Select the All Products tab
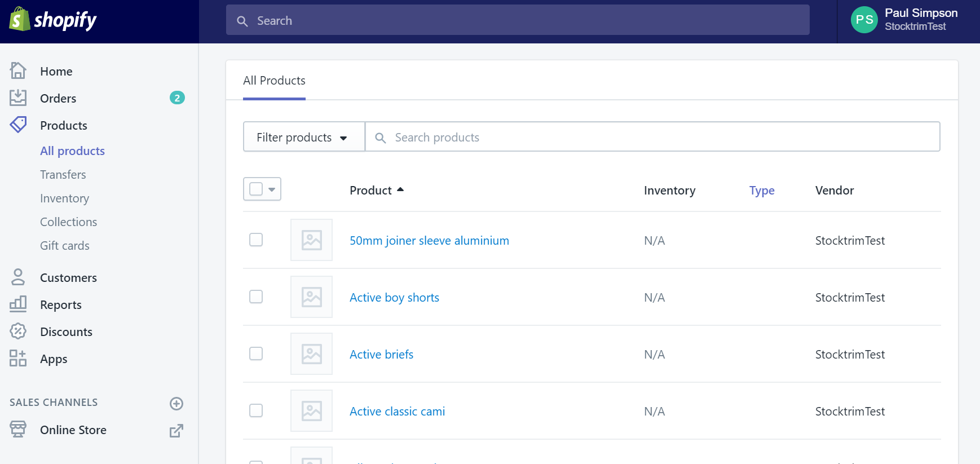The height and width of the screenshot is (464, 980). 274,81
